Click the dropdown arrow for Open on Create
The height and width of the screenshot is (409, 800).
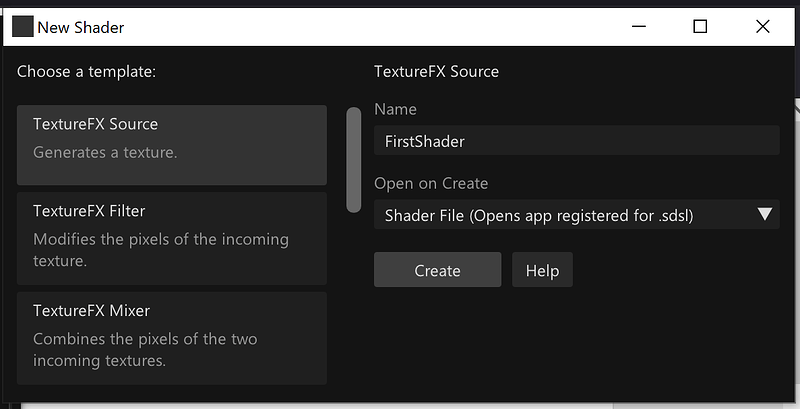[x=765, y=214]
